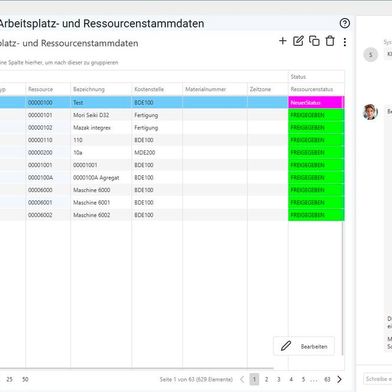This screenshot has width=392, height=392.
Task: Sort by Zeitzone column header
Action: coord(268,89)
